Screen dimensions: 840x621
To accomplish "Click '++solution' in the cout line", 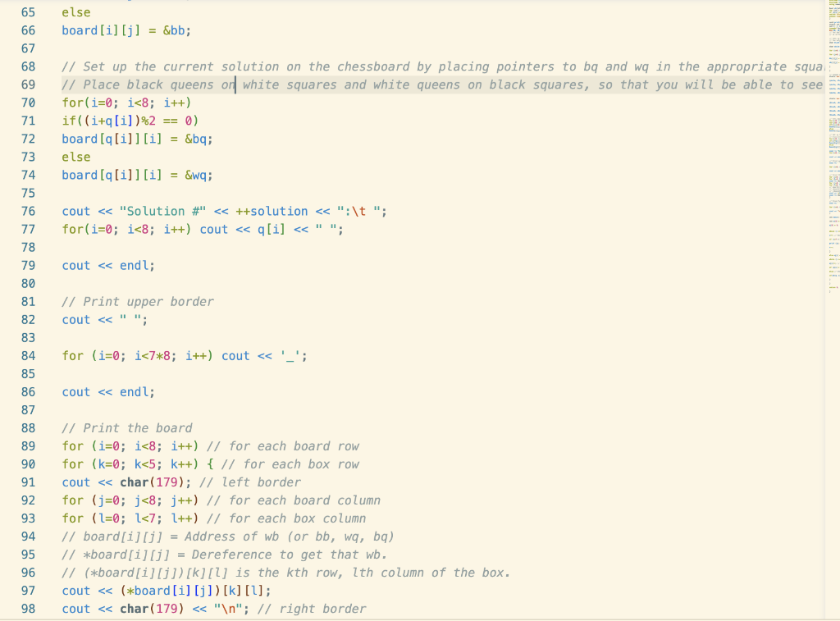I will pos(272,211).
